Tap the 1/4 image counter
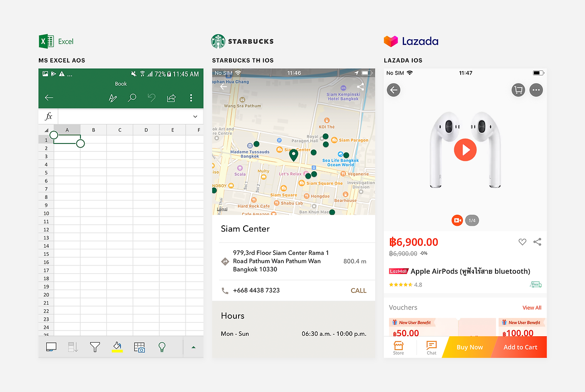585x392 pixels. [472, 220]
